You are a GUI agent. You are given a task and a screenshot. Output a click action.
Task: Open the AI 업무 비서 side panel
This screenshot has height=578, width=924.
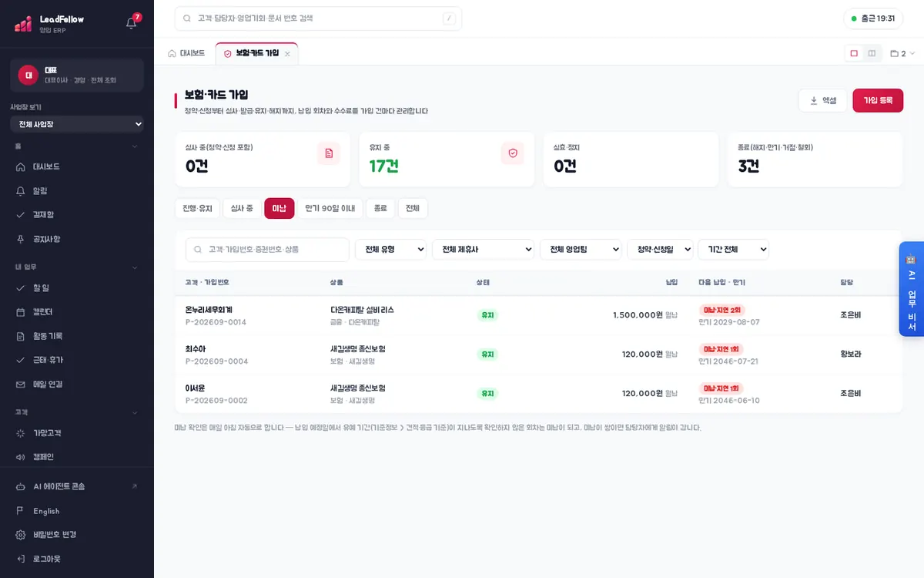pos(911,289)
